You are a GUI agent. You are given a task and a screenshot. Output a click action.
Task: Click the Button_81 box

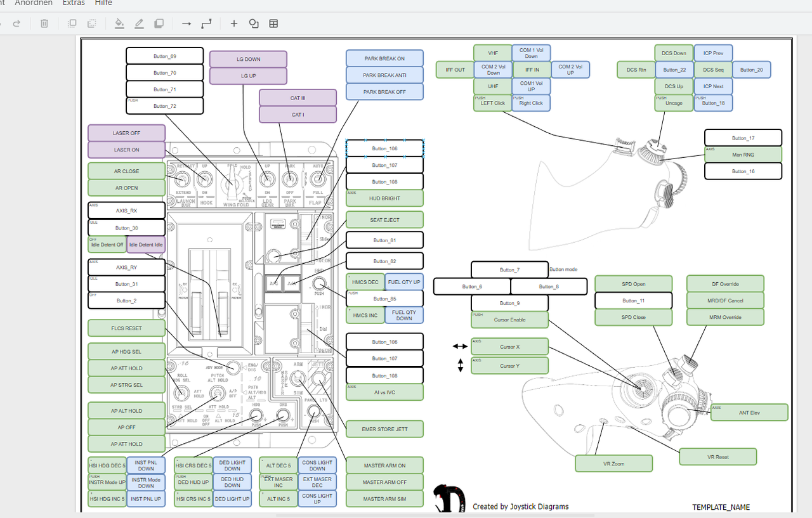(384, 240)
